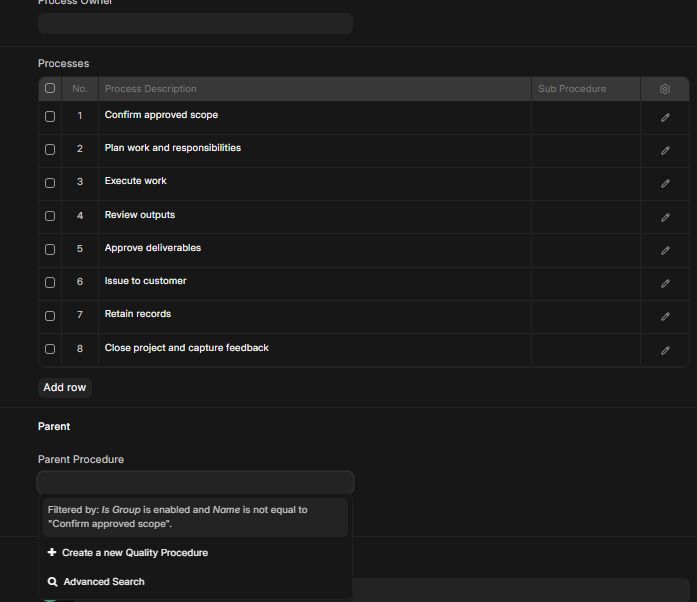This screenshot has width=697, height=602.
Task: Click Sub Procedure cell for 'Execute work'
Action: coord(585,183)
